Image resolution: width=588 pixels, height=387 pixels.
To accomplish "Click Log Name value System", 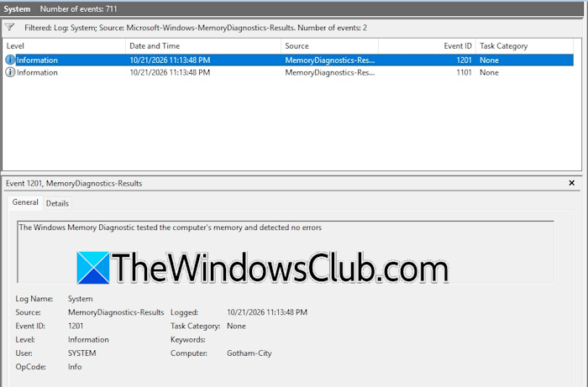I will [x=81, y=299].
